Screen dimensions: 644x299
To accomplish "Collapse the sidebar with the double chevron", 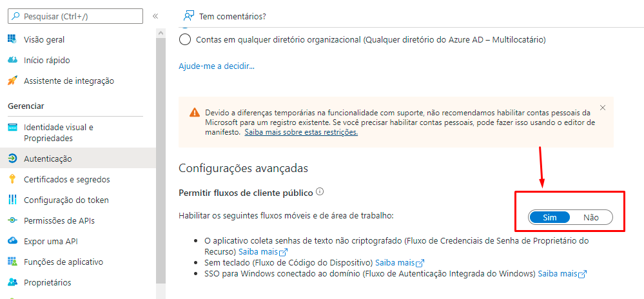I will click(155, 16).
